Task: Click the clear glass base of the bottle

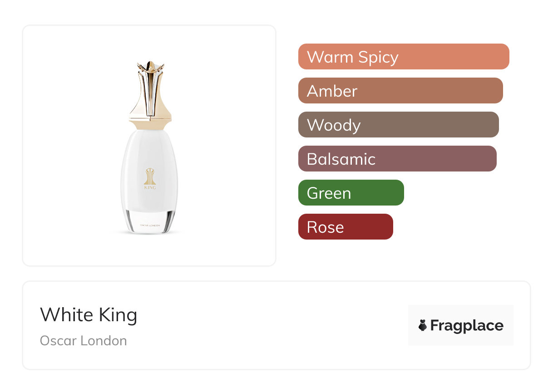Action: pos(150,221)
